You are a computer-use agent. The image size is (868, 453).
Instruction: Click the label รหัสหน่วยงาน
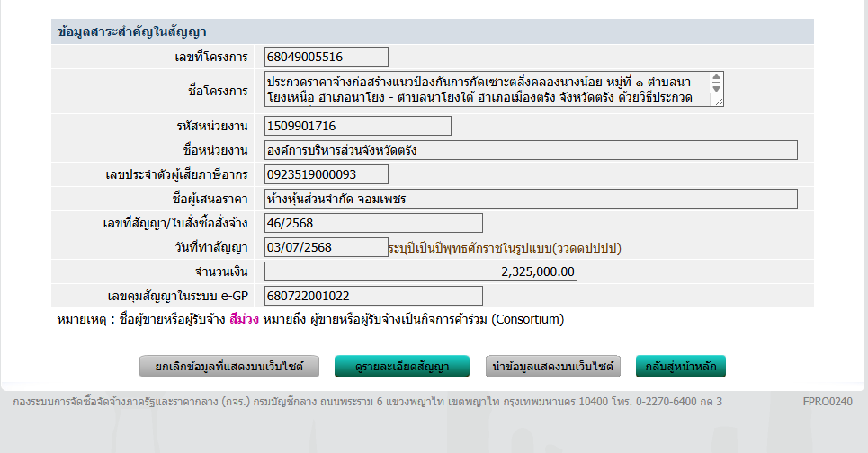(212, 126)
